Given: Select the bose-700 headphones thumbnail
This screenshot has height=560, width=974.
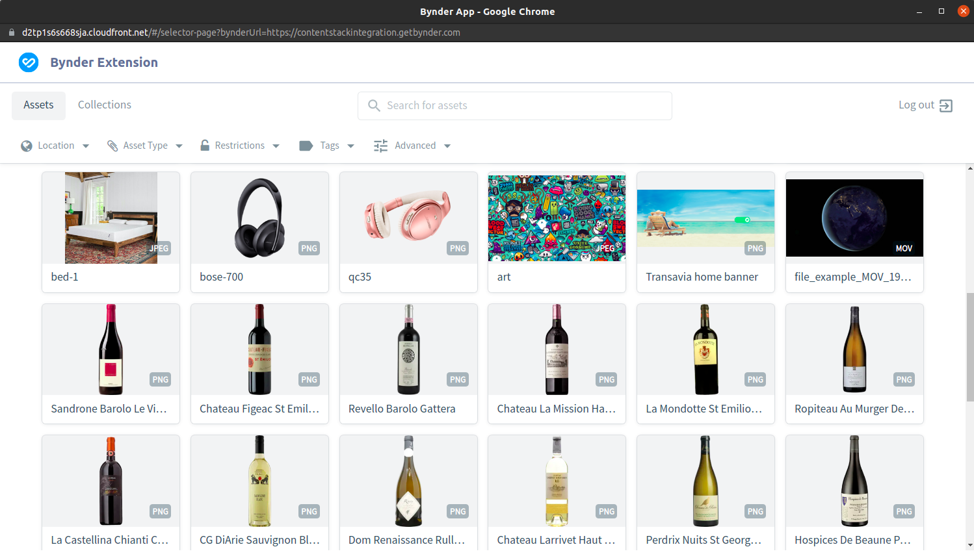Looking at the screenshot, I should pyautogui.click(x=260, y=218).
